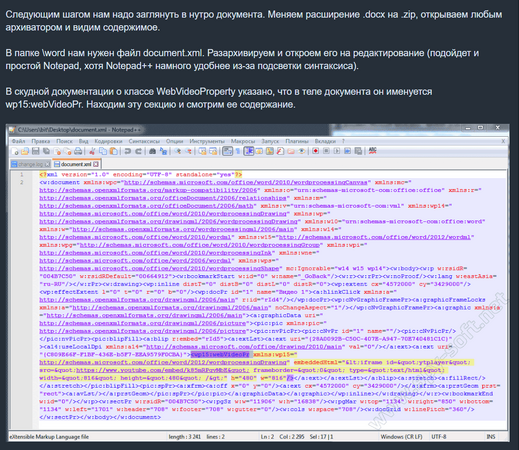Click line number 1 in the margin
This screenshot has height=450, width=519.
click(x=22, y=174)
